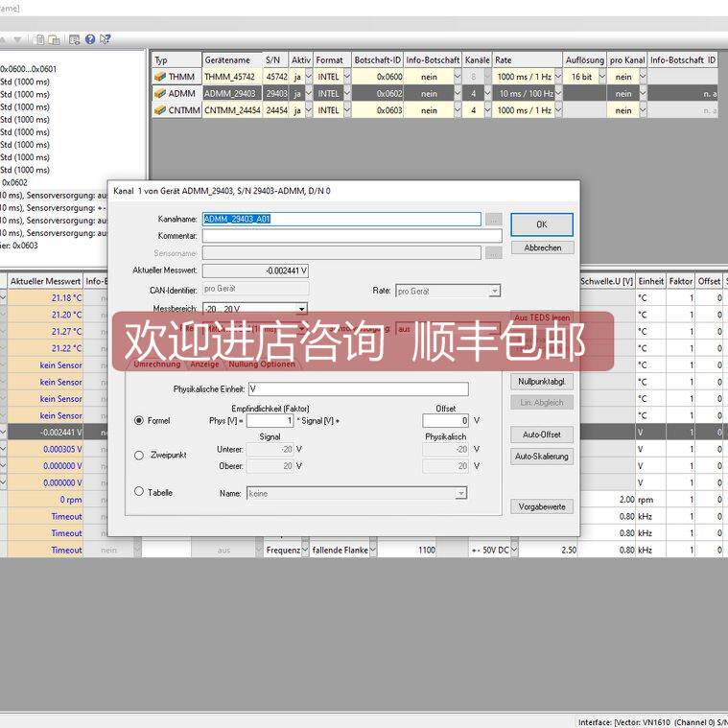The image size is (728, 728).
Task: Open Kanäle dropdown for CNTMM row
Action: click(487, 110)
